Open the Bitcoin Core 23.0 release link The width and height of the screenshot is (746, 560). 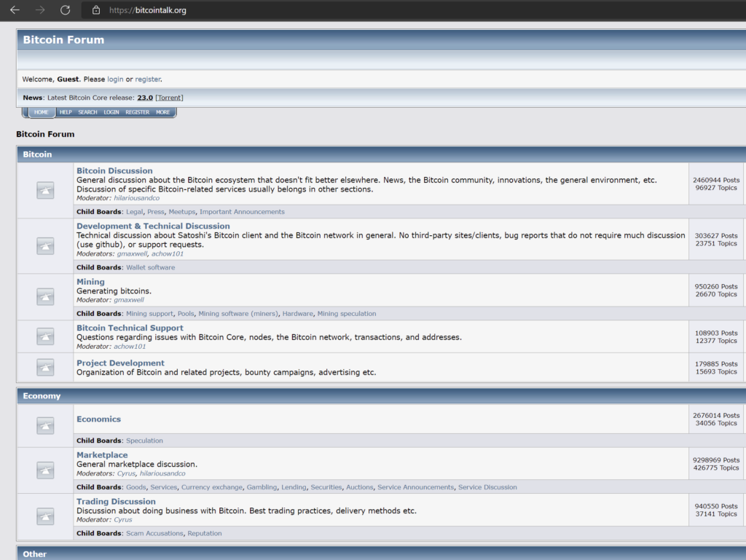tap(145, 98)
